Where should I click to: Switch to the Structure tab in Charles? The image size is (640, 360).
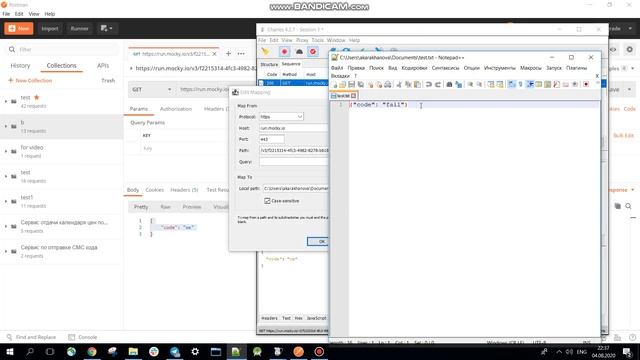(269, 64)
